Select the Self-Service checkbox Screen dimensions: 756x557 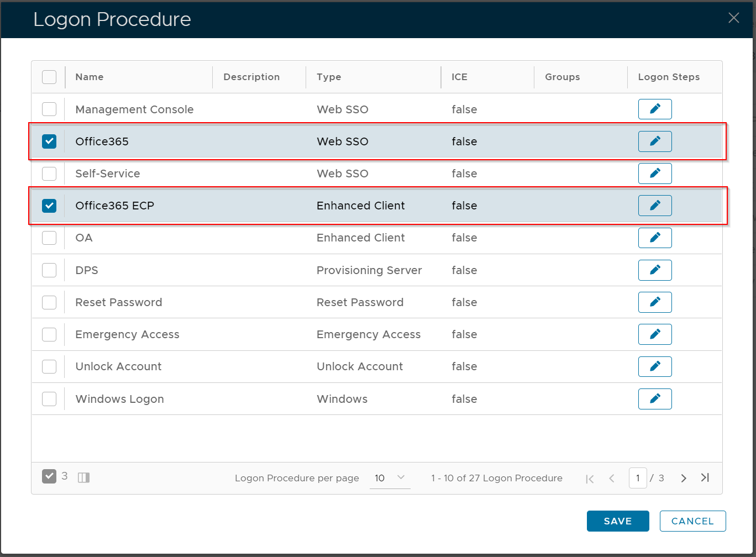click(49, 174)
